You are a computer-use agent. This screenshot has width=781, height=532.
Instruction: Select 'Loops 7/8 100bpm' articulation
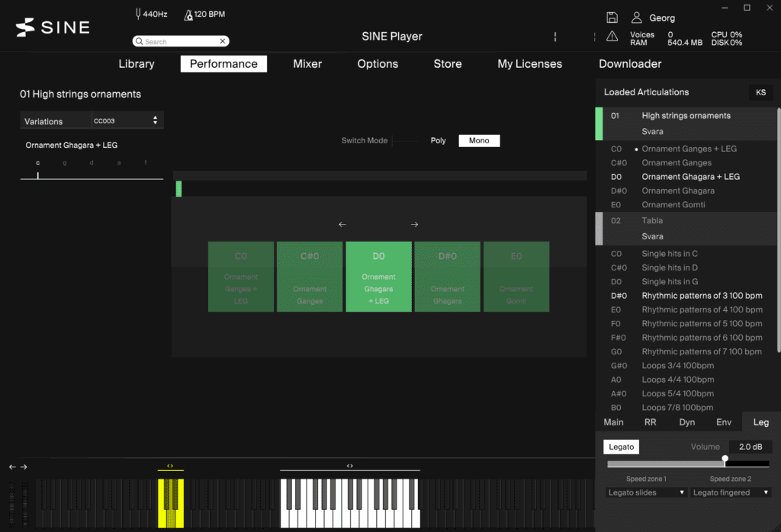click(687, 407)
